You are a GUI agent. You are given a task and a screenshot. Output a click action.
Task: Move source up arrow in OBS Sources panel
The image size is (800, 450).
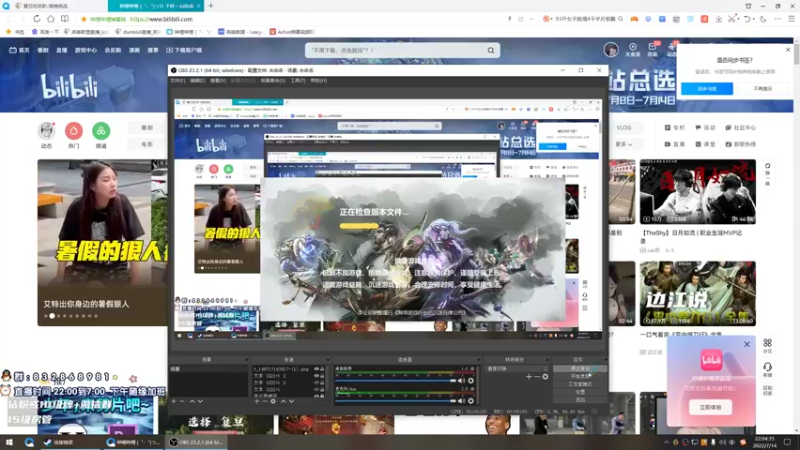tap(283, 402)
